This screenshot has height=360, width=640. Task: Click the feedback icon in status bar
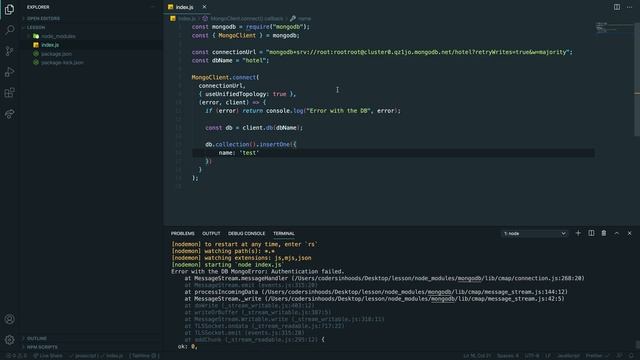click(620, 356)
